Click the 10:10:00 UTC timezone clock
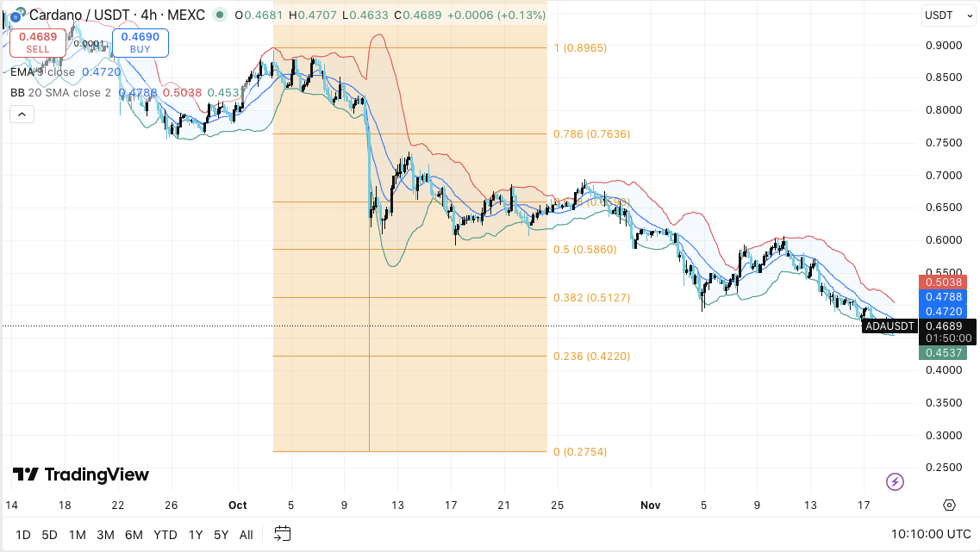The height and width of the screenshot is (552, 980). pyautogui.click(x=927, y=535)
